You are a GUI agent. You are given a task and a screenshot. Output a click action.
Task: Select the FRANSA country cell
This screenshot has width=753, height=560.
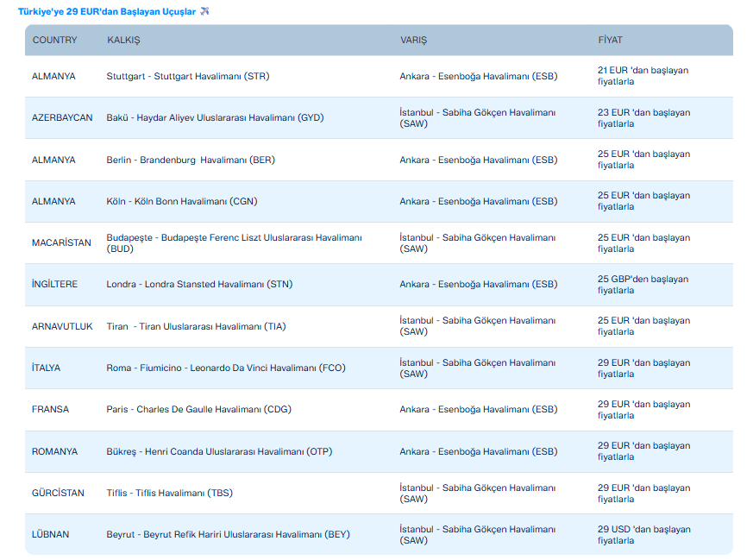tap(50, 409)
